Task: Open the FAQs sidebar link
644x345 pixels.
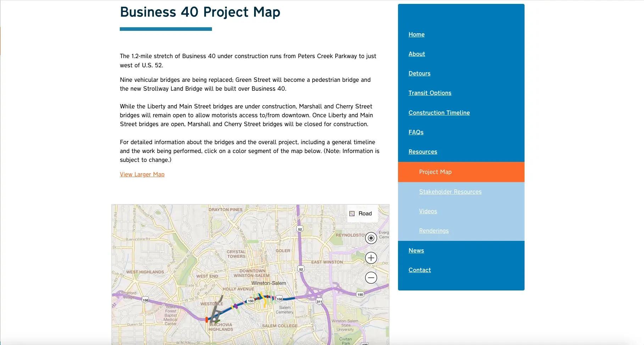Action: (416, 132)
